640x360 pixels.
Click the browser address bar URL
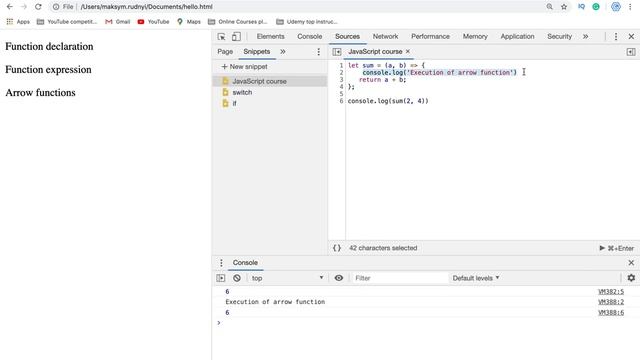click(147, 7)
